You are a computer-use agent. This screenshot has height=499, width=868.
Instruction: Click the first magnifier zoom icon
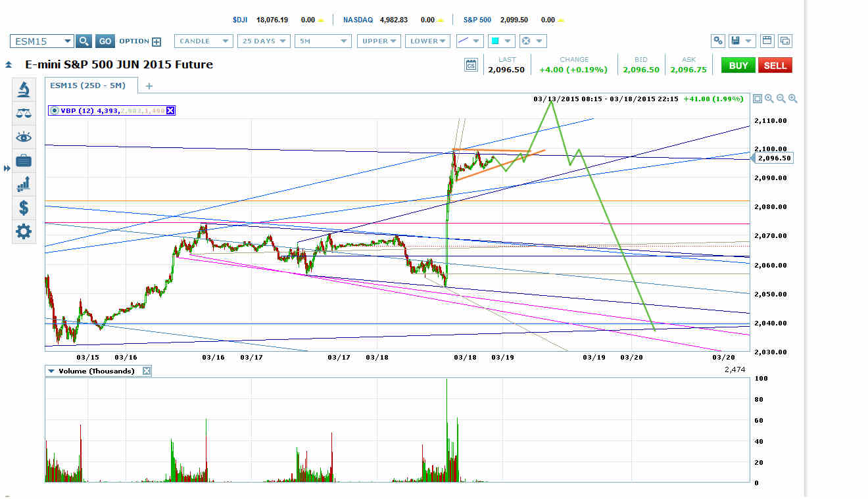click(769, 99)
